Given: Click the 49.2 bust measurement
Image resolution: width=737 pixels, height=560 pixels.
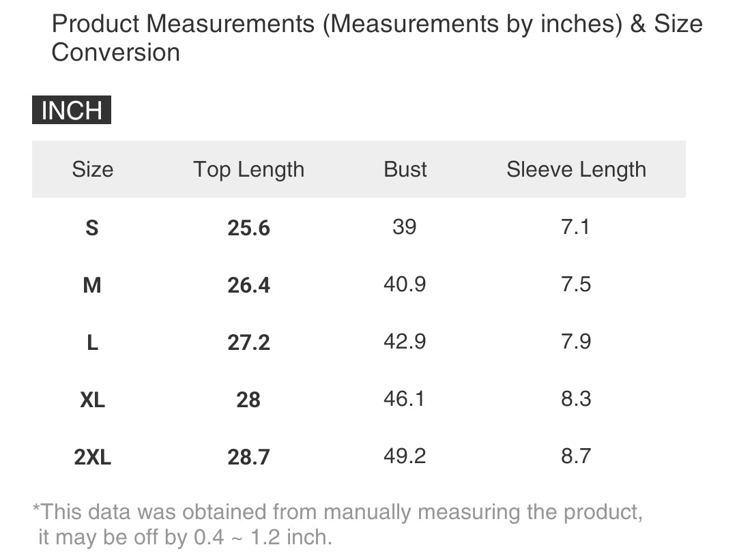Looking at the screenshot, I should point(405,456).
